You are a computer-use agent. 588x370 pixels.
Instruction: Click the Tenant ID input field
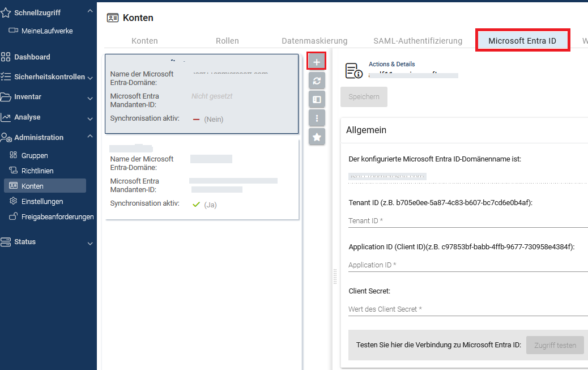(x=468, y=220)
